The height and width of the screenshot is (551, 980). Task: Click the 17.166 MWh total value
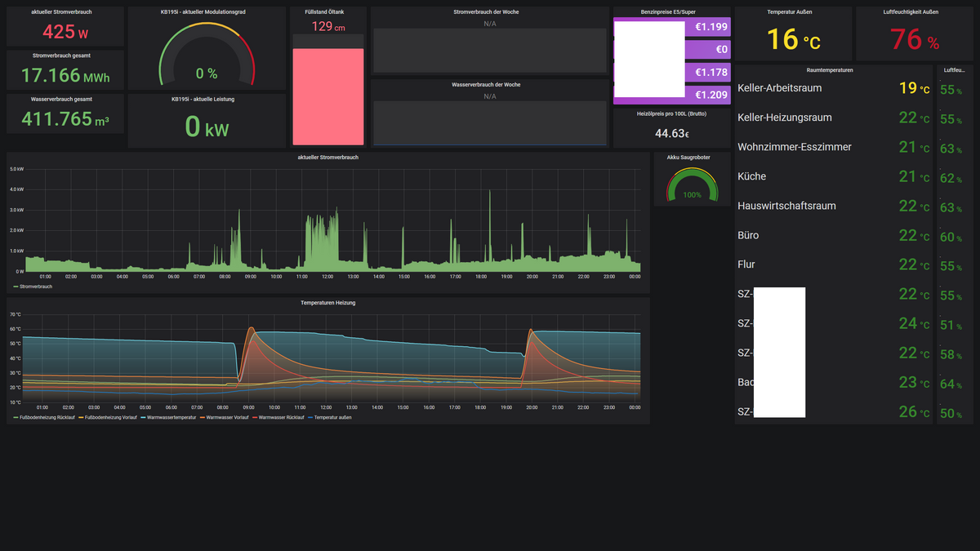click(65, 76)
